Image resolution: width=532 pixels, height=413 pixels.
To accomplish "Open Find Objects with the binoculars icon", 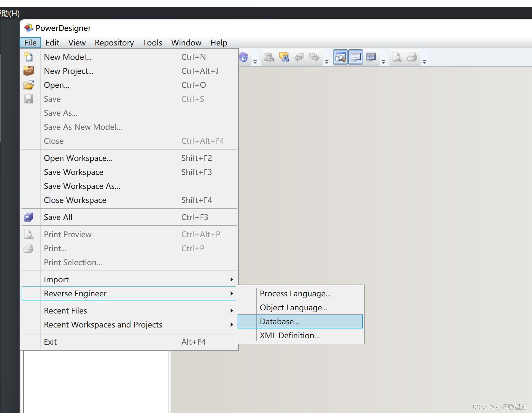I will pyautogui.click(x=284, y=57).
